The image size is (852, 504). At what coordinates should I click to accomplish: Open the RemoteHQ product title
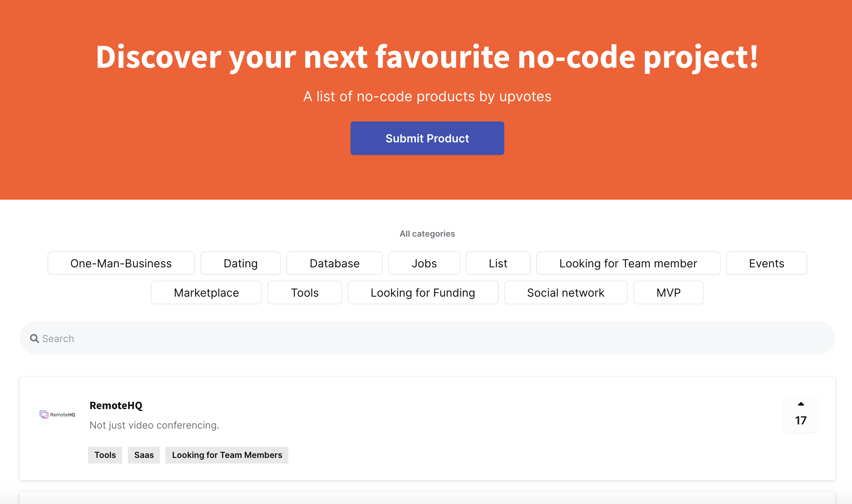116,405
